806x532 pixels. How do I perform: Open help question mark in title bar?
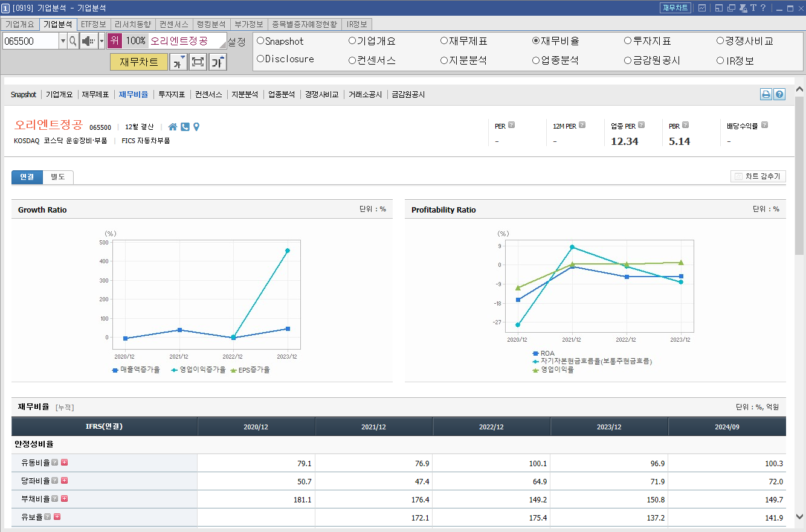click(x=763, y=8)
